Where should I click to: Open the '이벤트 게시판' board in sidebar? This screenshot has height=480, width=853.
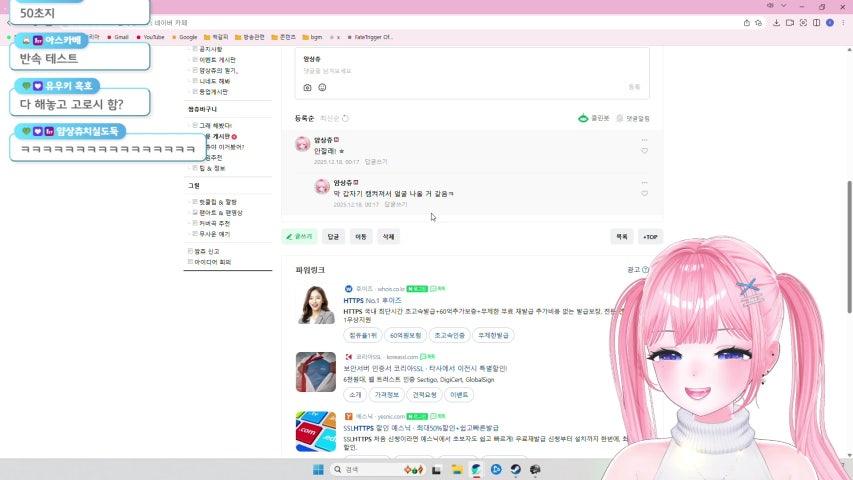pos(217,60)
